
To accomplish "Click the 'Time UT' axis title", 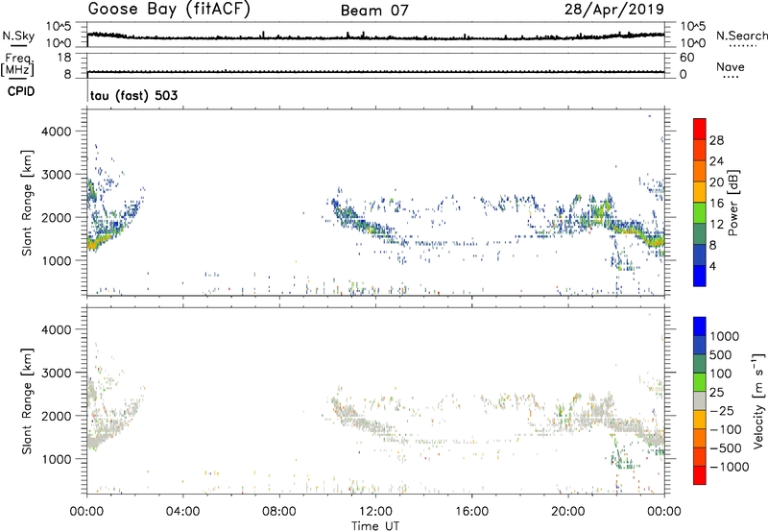I will click(375, 526).
